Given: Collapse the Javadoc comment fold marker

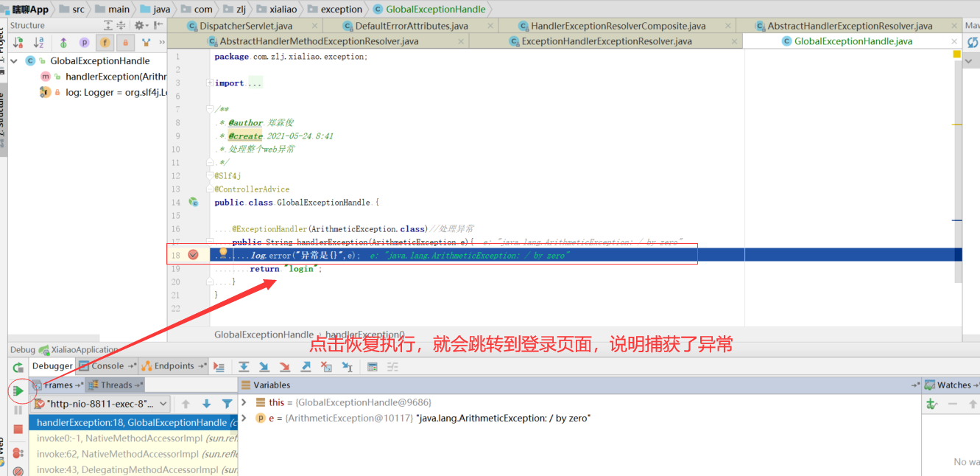Looking at the screenshot, I should 210,110.
